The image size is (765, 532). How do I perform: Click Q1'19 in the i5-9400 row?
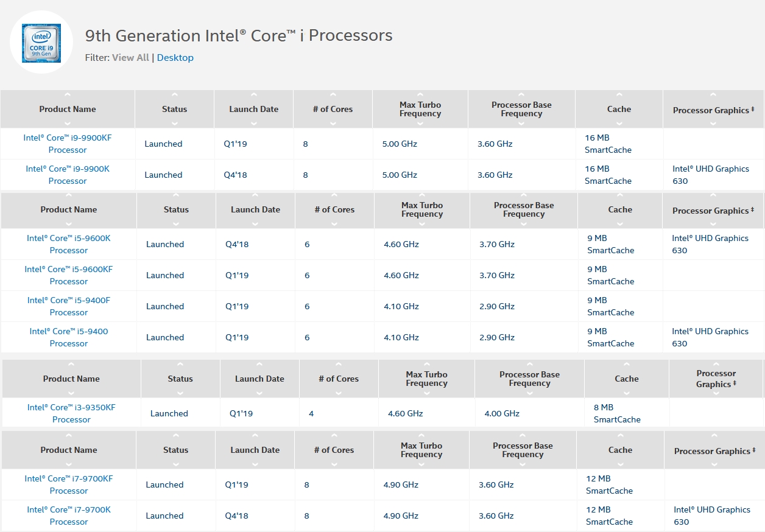click(237, 337)
